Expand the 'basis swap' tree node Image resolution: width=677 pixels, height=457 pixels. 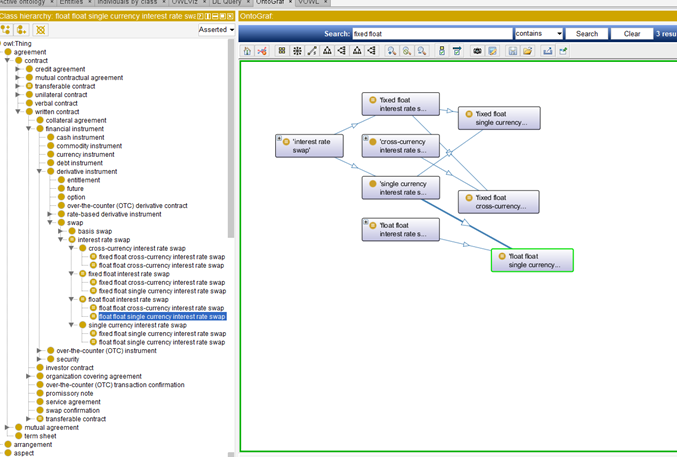pos(60,232)
